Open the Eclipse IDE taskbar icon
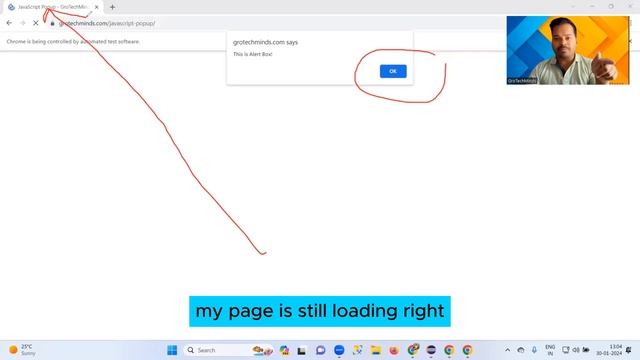Screen dimensions: 640x360 click(x=431, y=350)
